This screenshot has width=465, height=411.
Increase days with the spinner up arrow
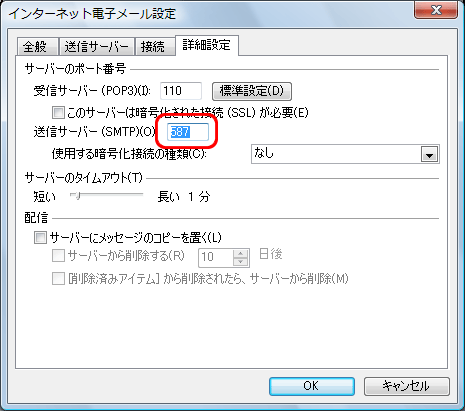click(x=241, y=253)
